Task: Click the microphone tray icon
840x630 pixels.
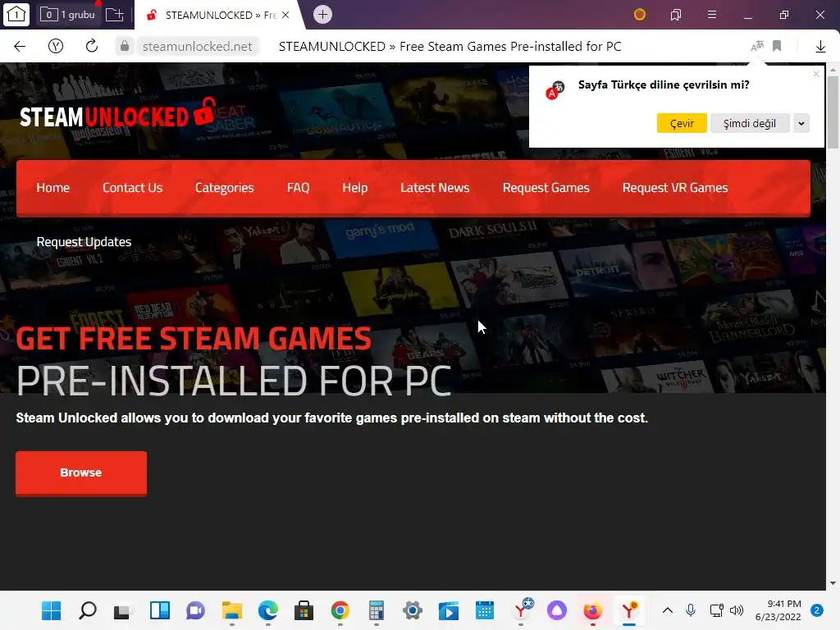Action: tap(691, 610)
